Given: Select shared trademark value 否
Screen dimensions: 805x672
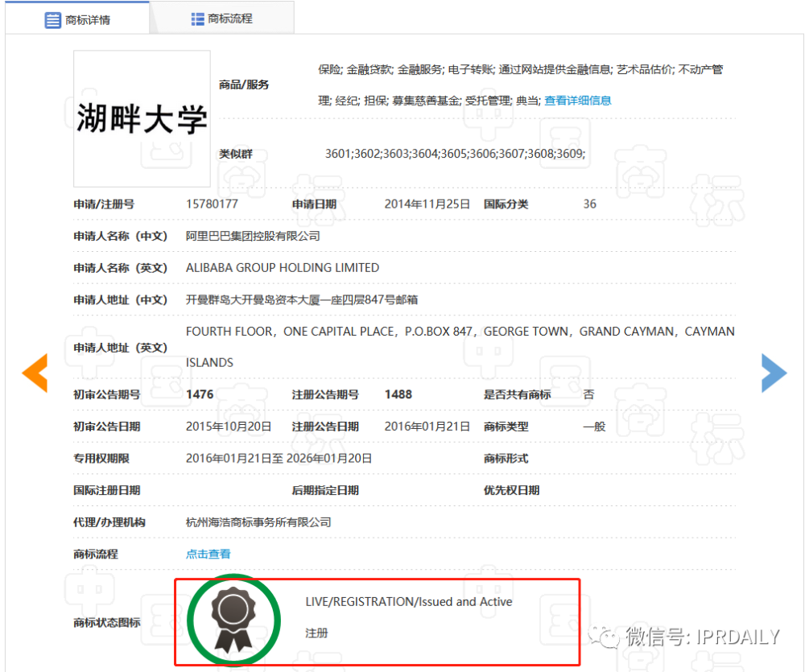Looking at the screenshot, I should (589, 394).
